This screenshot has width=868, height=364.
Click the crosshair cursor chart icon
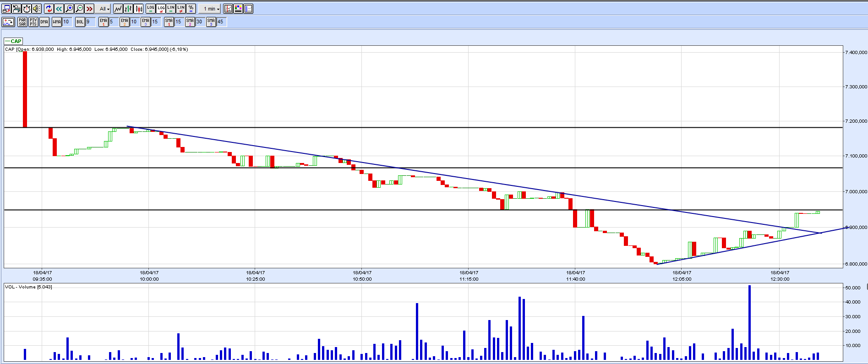pos(228,9)
